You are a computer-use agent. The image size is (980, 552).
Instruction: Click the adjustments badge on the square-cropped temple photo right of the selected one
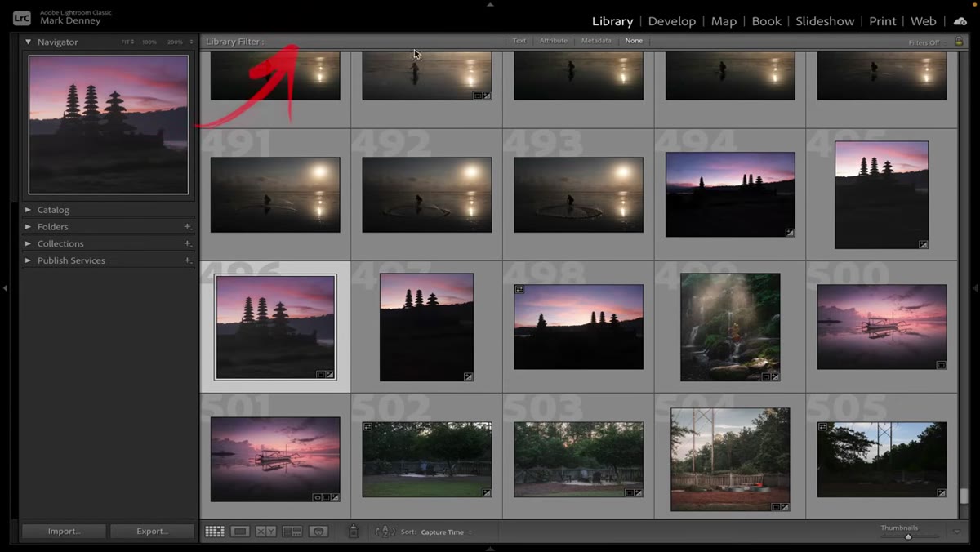pos(468,376)
